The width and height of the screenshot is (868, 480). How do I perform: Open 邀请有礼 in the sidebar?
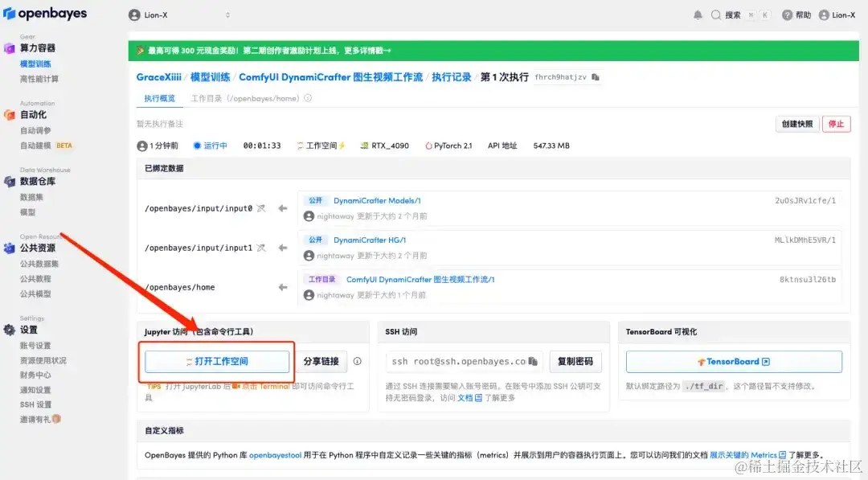(x=40, y=419)
